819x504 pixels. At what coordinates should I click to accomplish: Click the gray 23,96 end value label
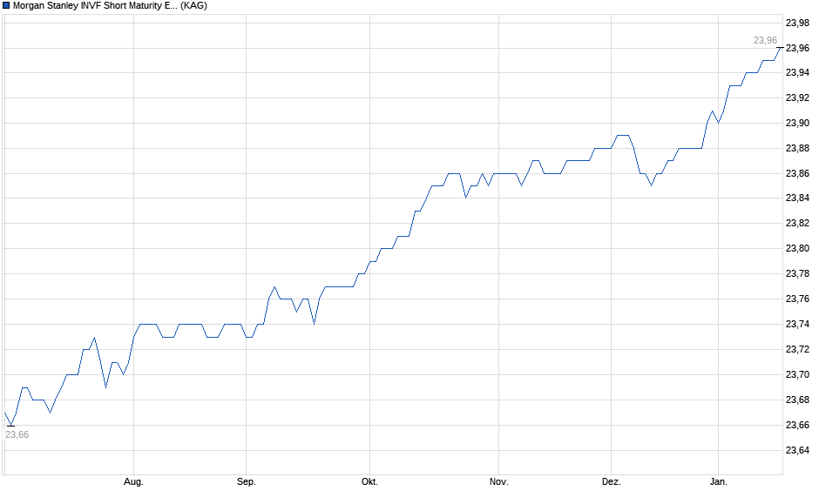(x=763, y=39)
